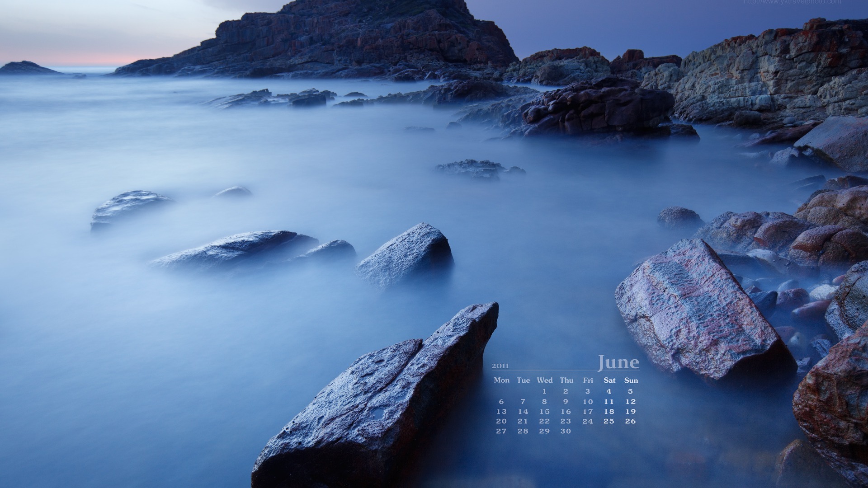Image resolution: width=868 pixels, height=488 pixels.
Task: Select the Fri column header
Action: (588, 380)
